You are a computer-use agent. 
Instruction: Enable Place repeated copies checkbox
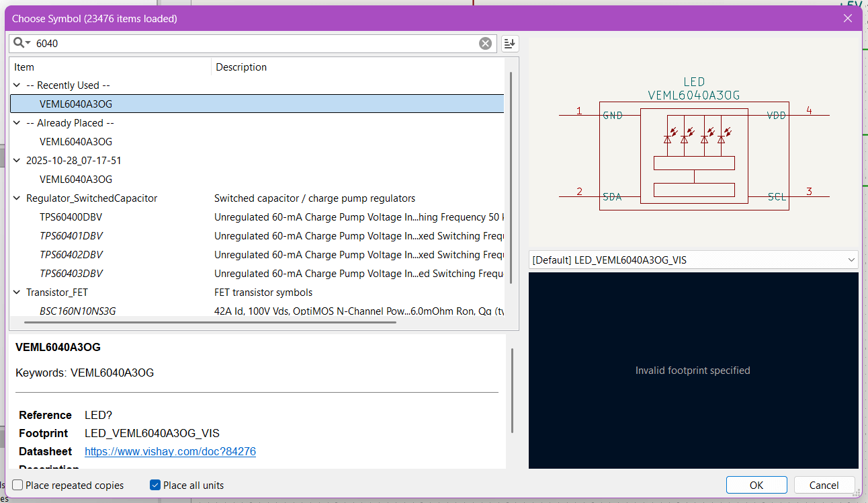pos(17,485)
